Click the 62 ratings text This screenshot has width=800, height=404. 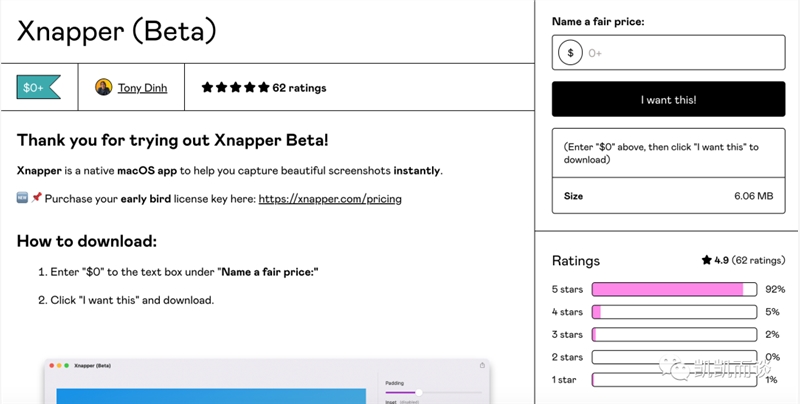click(x=299, y=88)
